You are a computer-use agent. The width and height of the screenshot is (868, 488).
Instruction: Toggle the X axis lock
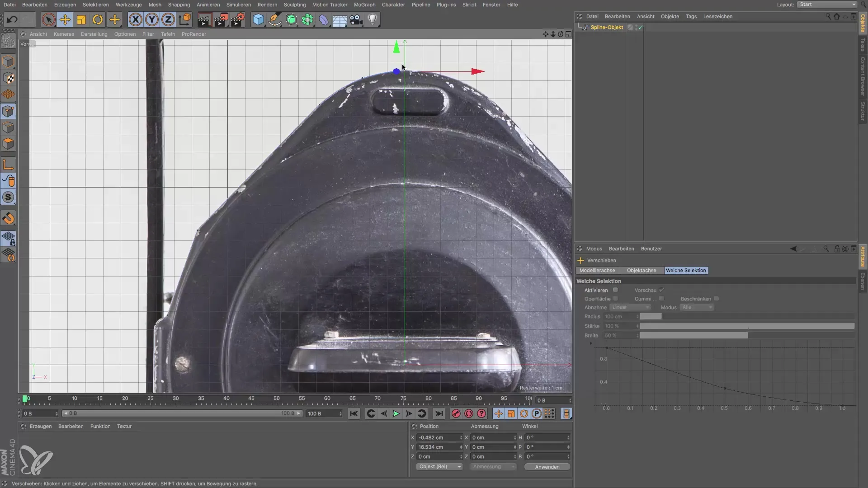pyautogui.click(x=135, y=19)
